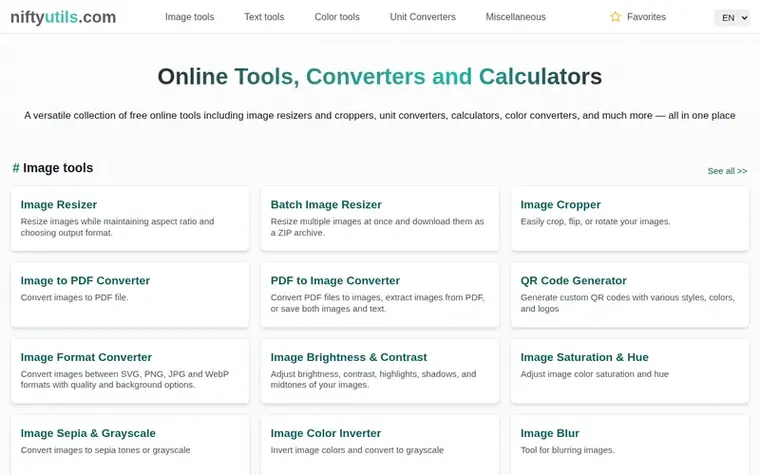760x475 pixels.
Task: Click 'Easily crop, flip, or rotate your images.' text
Action: tap(595, 222)
